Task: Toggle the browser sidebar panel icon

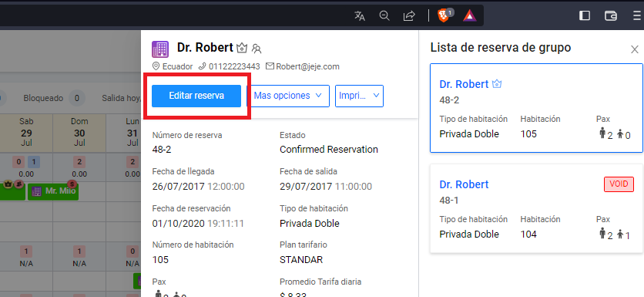Action: tap(585, 15)
